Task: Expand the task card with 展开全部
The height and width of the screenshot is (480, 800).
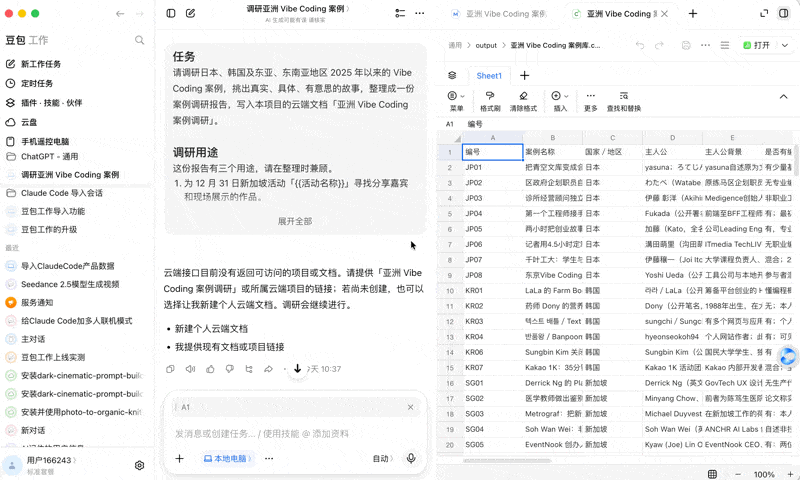Action: pyautogui.click(x=295, y=221)
